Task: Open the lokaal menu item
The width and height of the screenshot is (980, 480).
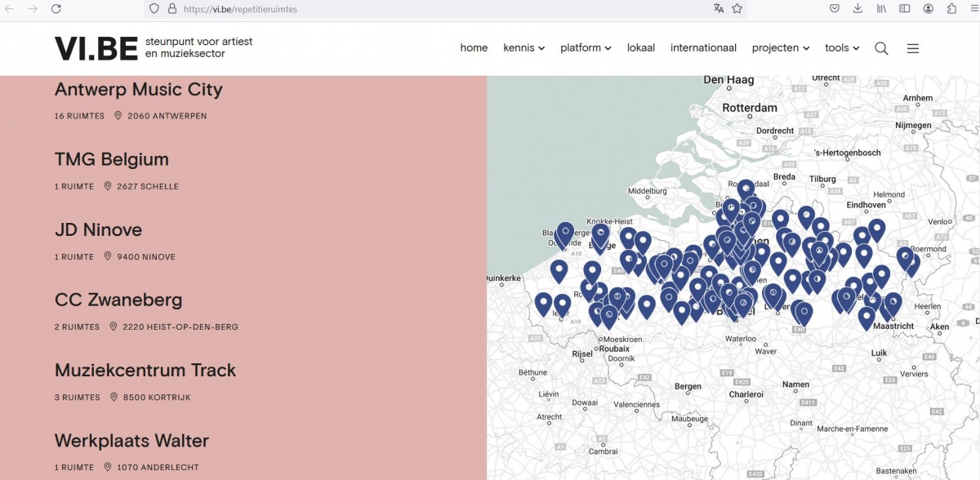Action: 641,48
